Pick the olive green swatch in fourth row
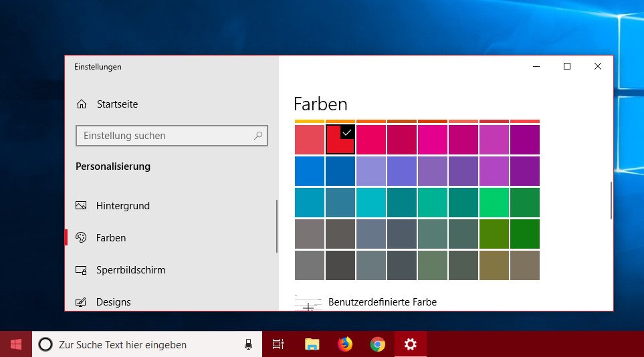 point(494,234)
